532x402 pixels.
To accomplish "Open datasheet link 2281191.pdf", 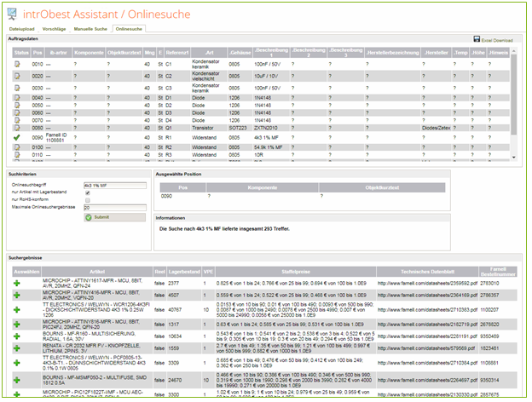I will click(427, 336).
